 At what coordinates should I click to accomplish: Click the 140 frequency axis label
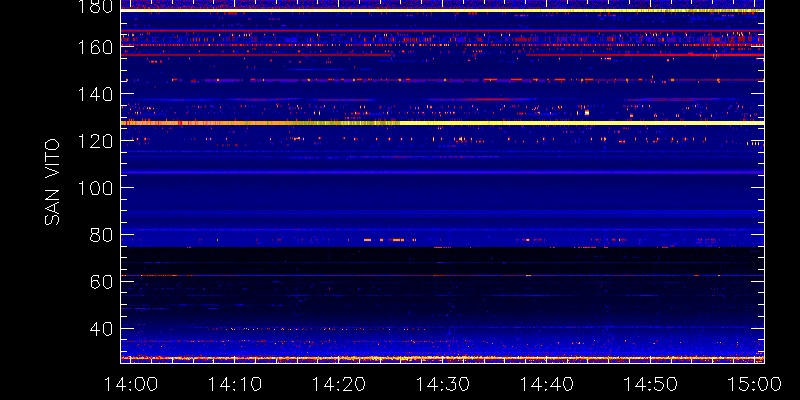click(95, 94)
